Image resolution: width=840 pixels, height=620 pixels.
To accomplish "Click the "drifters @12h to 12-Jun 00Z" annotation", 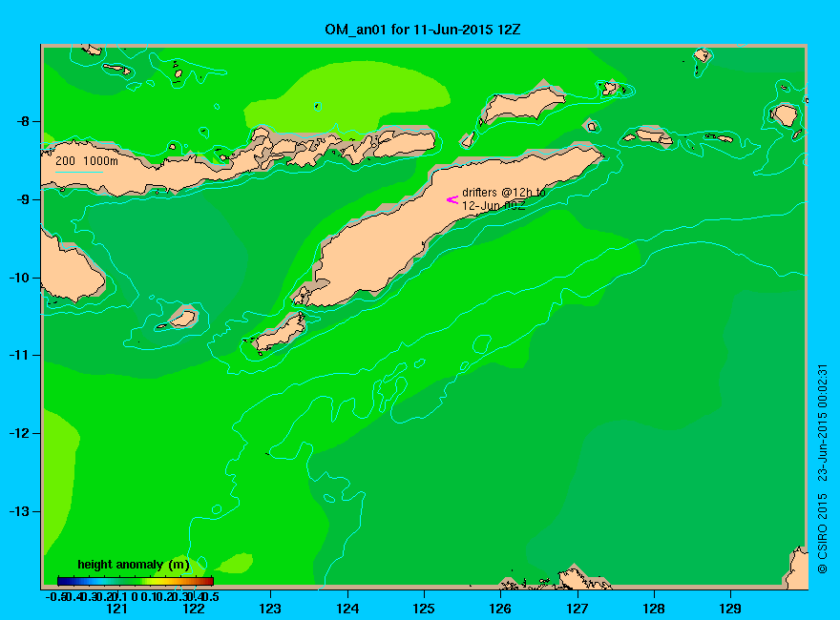I will (504, 198).
